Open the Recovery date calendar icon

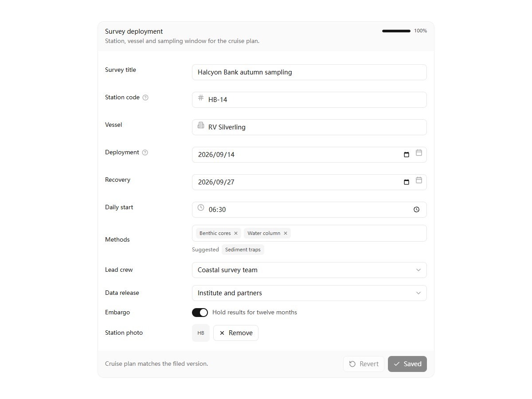(419, 180)
